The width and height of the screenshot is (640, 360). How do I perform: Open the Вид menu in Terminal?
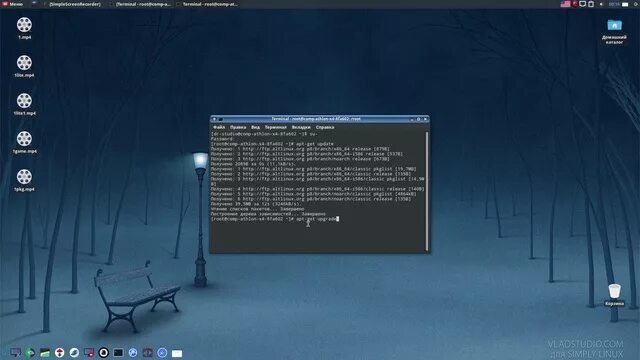tap(255, 127)
